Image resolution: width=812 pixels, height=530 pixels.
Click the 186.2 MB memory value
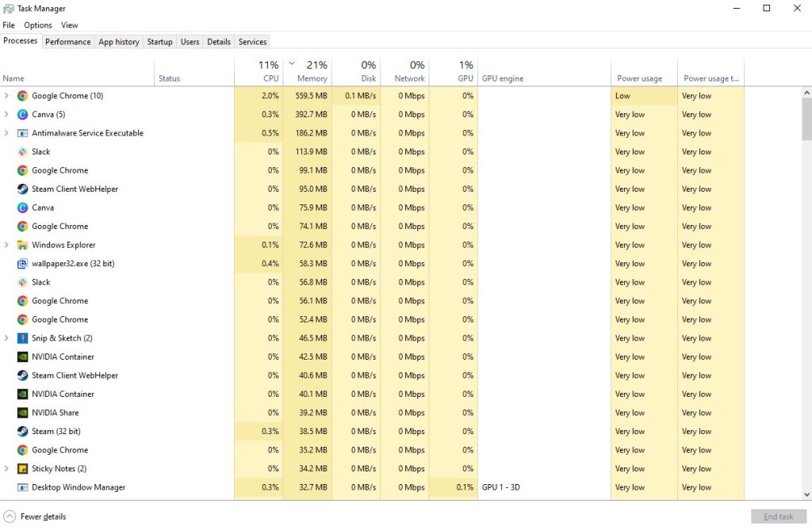(311, 133)
